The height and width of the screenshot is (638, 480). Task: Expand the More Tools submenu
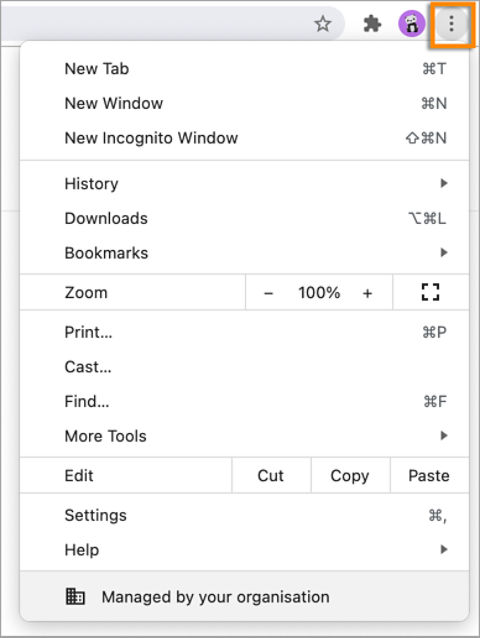[244, 436]
